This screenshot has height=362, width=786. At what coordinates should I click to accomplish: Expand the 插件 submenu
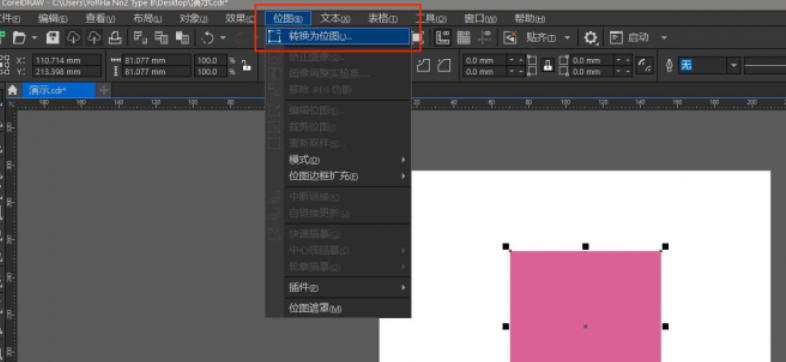[x=348, y=288]
